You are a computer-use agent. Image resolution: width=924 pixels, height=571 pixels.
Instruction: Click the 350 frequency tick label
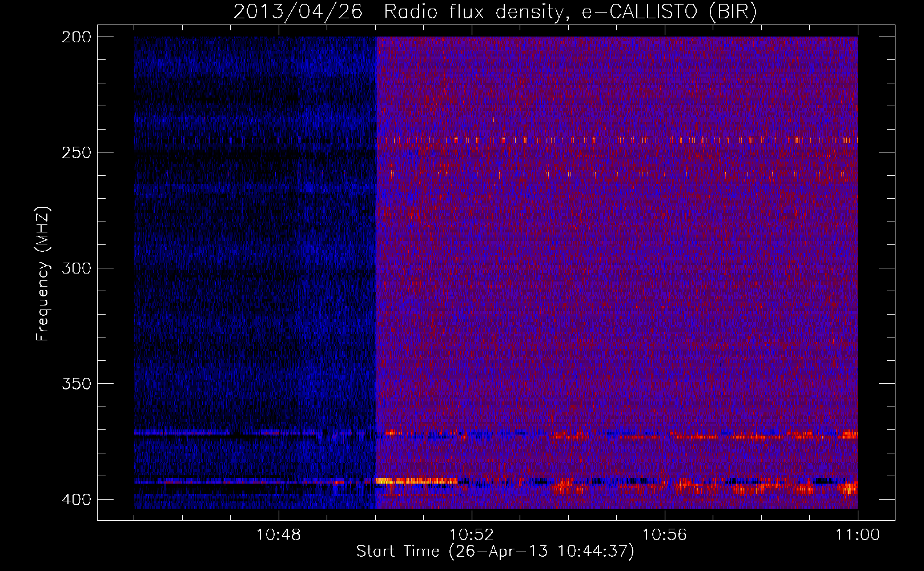click(76, 384)
